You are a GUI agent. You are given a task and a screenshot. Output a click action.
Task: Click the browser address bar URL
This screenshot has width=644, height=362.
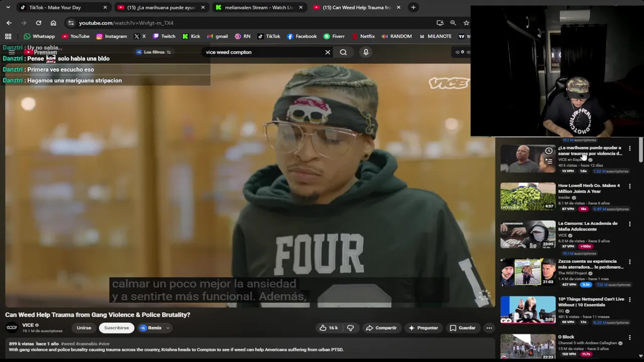point(126,23)
